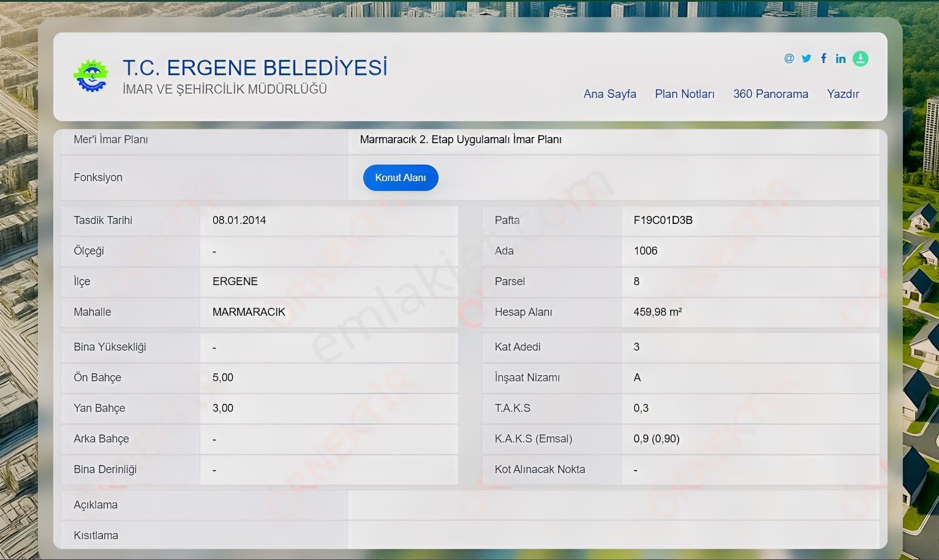Viewport: 939px width, 560px height.
Task: Select the Tasdik Tarihi value 08.01.2014
Action: coord(239,220)
